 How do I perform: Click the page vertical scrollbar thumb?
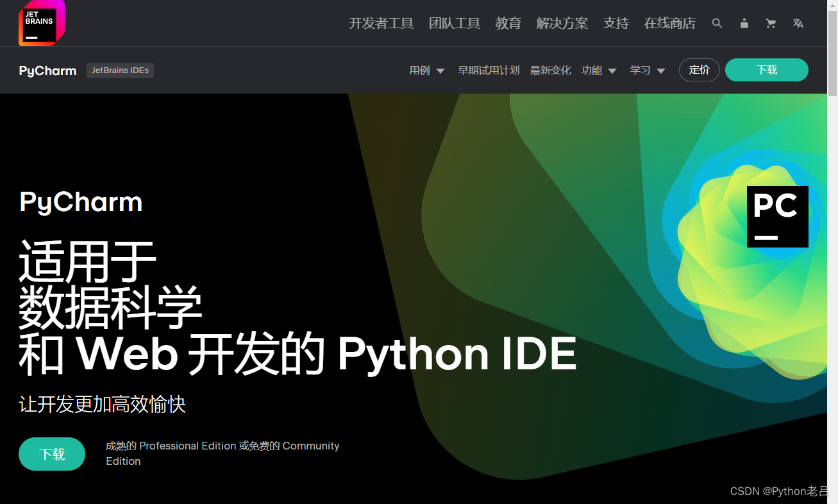pyautogui.click(x=832, y=53)
